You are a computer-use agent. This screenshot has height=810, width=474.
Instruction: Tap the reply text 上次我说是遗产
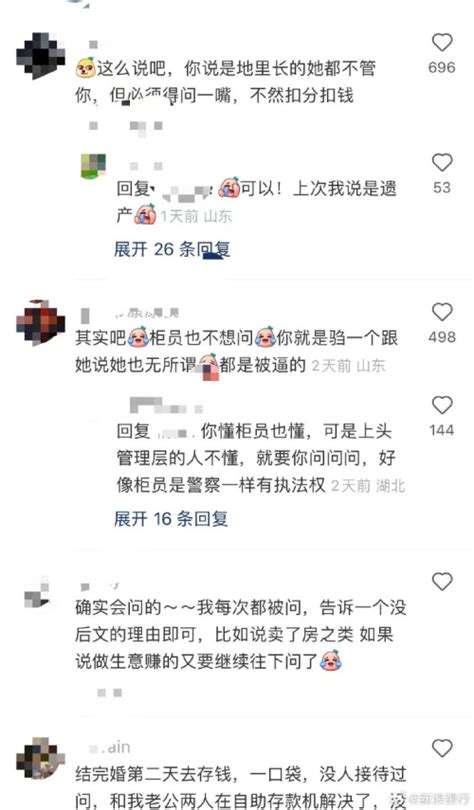(257, 202)
